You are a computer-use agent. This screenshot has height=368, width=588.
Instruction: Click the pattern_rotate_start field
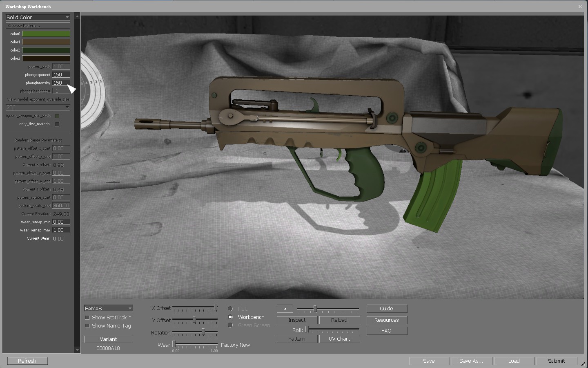click(61, 197)
